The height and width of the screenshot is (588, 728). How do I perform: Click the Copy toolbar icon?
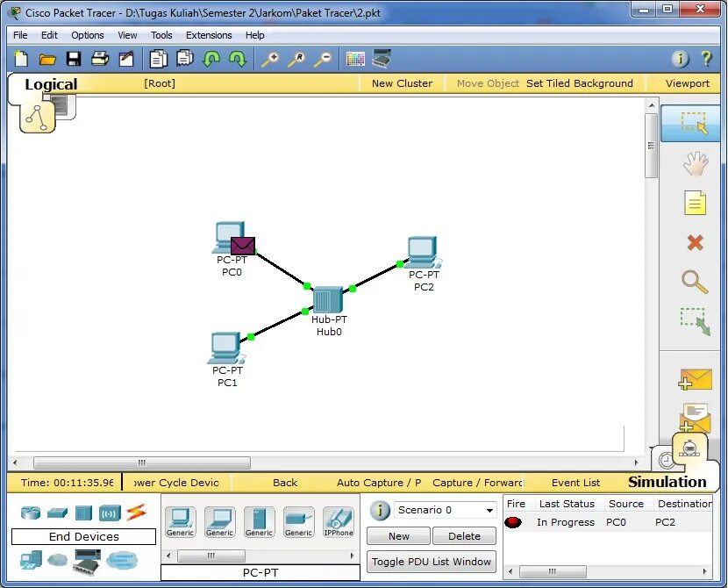click(159, 59)
